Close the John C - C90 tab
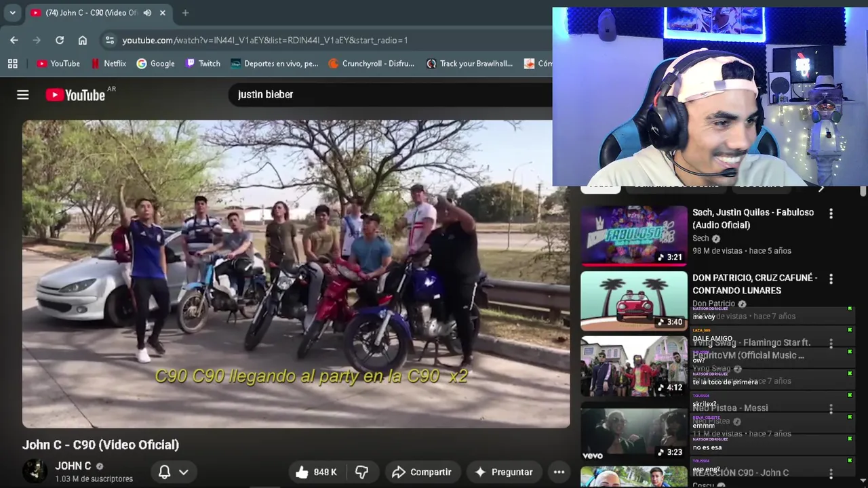868x488 pixels. pyautogui.click(x=163, y=13)
